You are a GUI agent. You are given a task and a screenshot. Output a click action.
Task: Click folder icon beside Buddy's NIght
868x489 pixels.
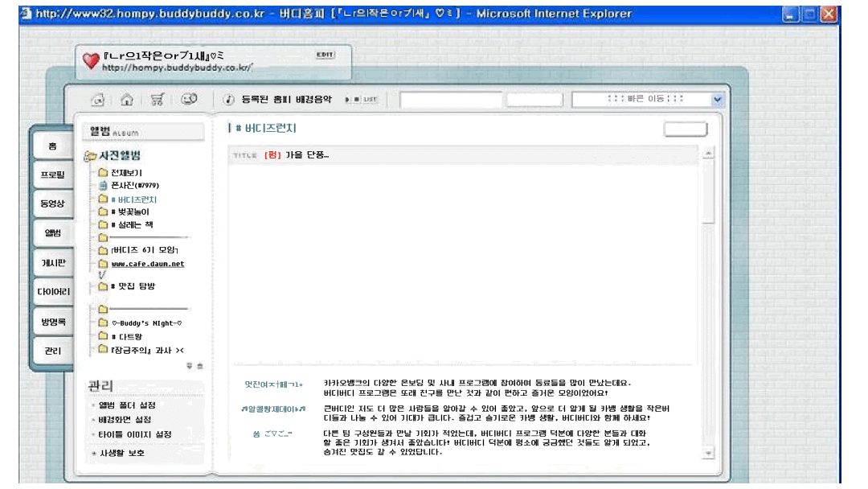click(x=103, y=323)
